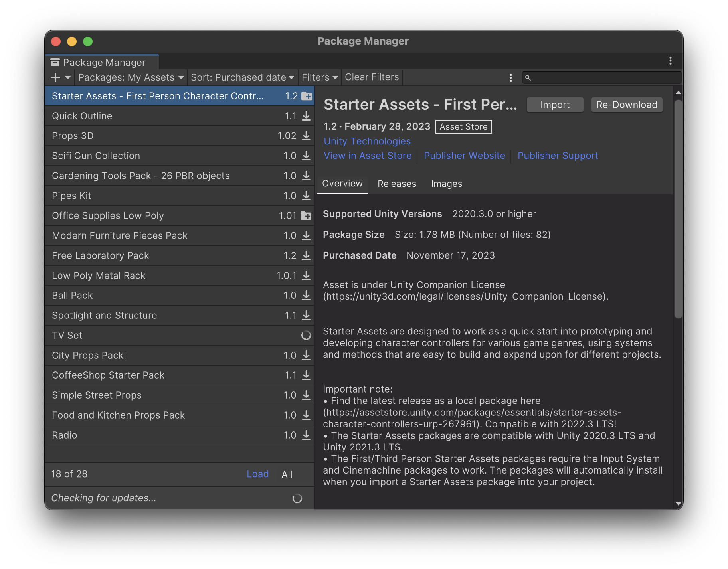728x569 pixels.
Task: Select the Scifi Gun Collection row
Action: point(180,156)
